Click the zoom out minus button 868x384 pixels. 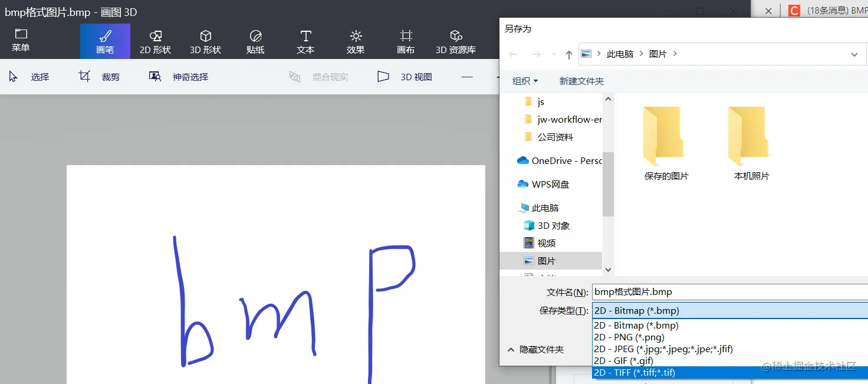(x=467, y=77)
